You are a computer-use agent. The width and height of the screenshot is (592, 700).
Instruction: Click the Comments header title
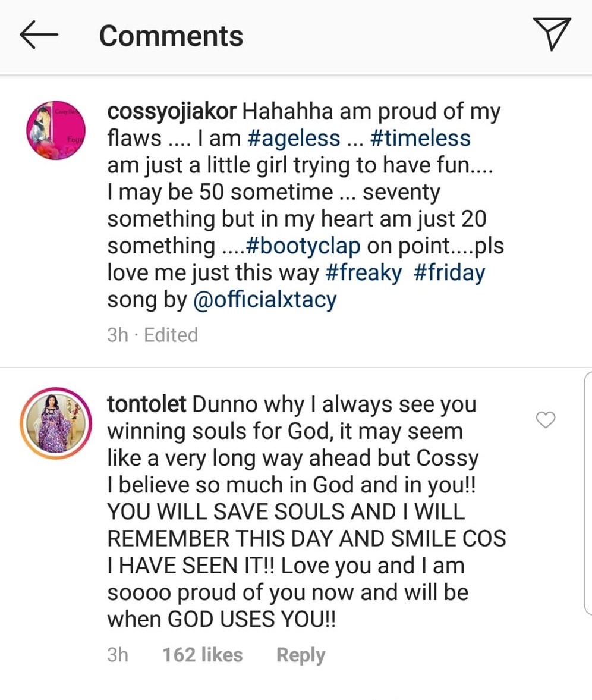point(171,36)
